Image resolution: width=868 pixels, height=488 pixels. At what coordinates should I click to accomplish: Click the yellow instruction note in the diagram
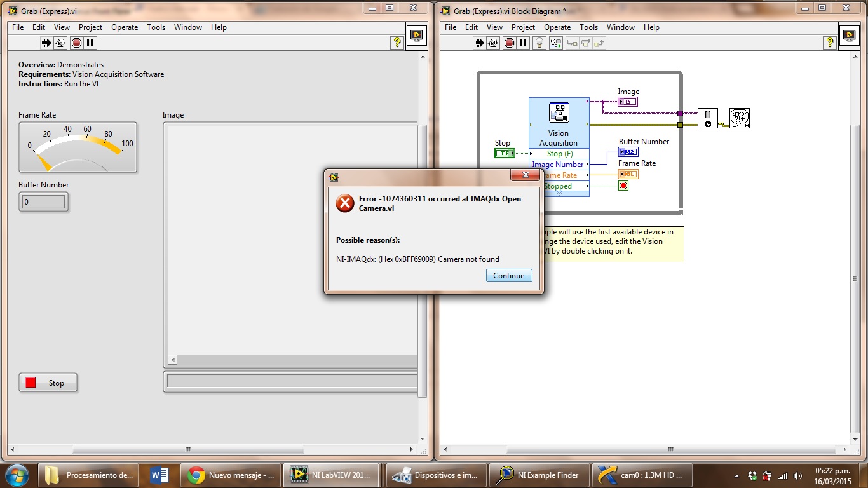pyautogui.click(x=613, y=244)
